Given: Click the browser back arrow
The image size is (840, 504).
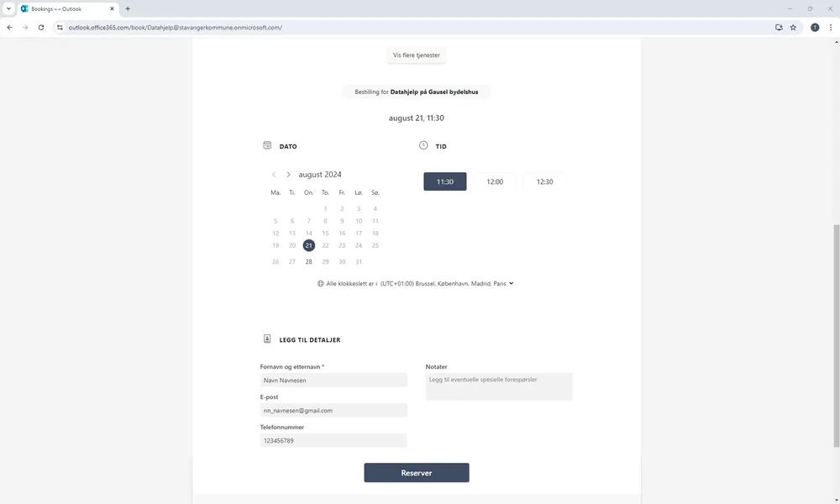Looking at the screenshot, I should pyautogui.click(x=9, y=27).
